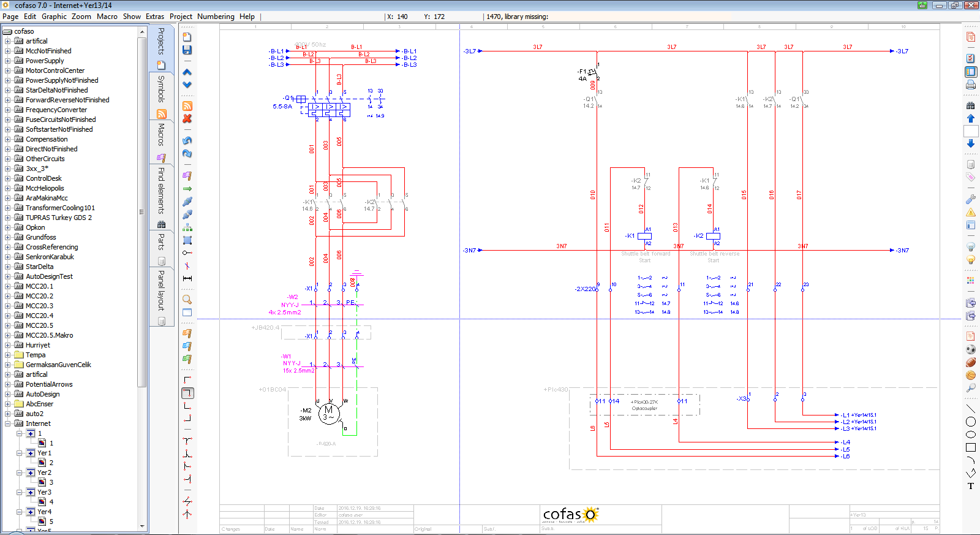Select the bottom-right corner wire tool

point(187,419)
